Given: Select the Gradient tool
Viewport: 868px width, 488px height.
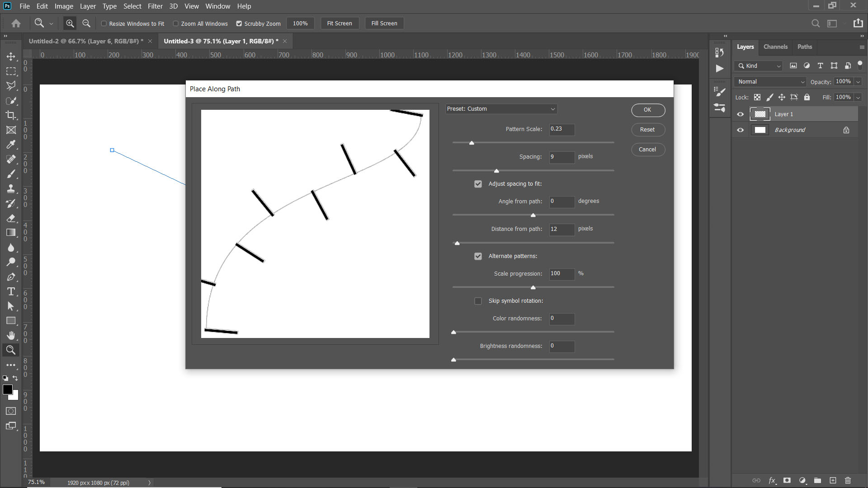Looking at the screenshot, I should pos(11,233).
